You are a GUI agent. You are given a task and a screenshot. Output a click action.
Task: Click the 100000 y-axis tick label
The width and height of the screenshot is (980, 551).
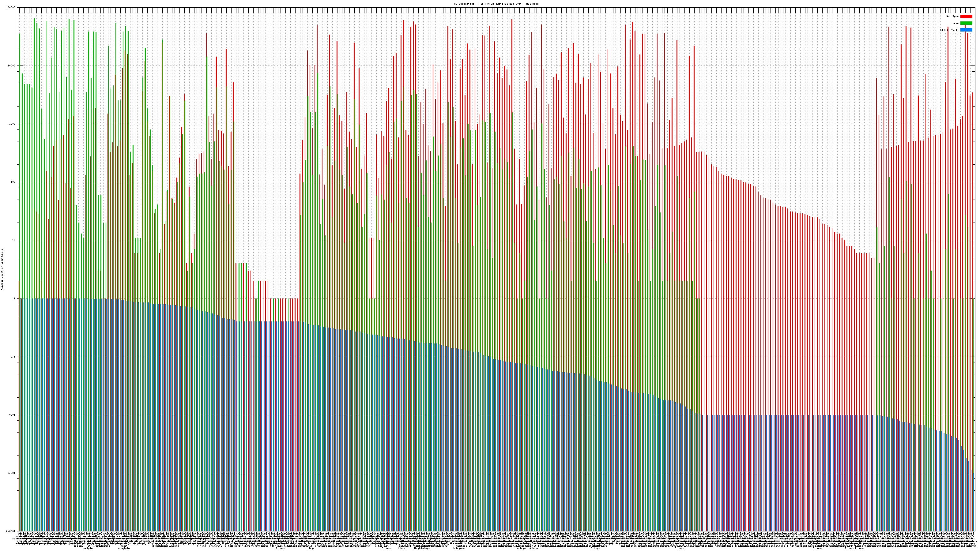(x=11, y=8)
